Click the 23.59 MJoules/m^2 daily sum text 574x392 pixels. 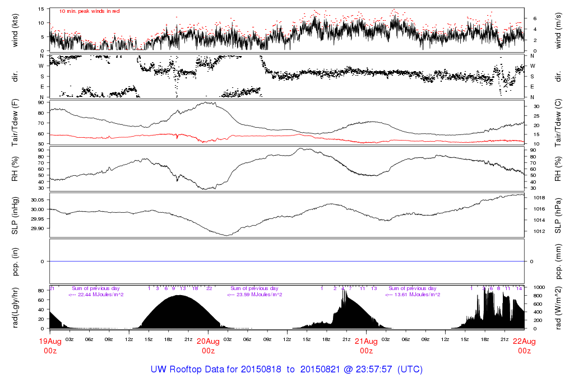tap(254, 295)
